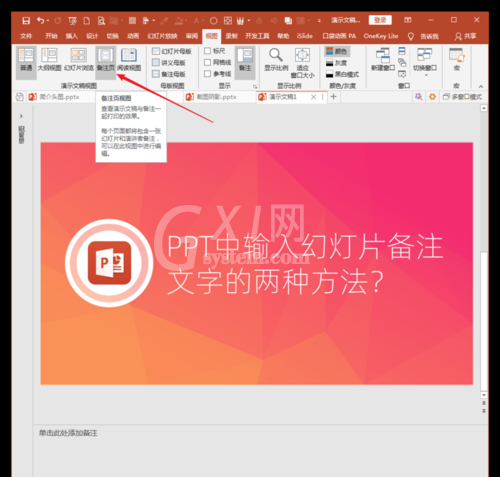
Task: Close the 演示文稿1 document tab
Action: coord(313,97)
